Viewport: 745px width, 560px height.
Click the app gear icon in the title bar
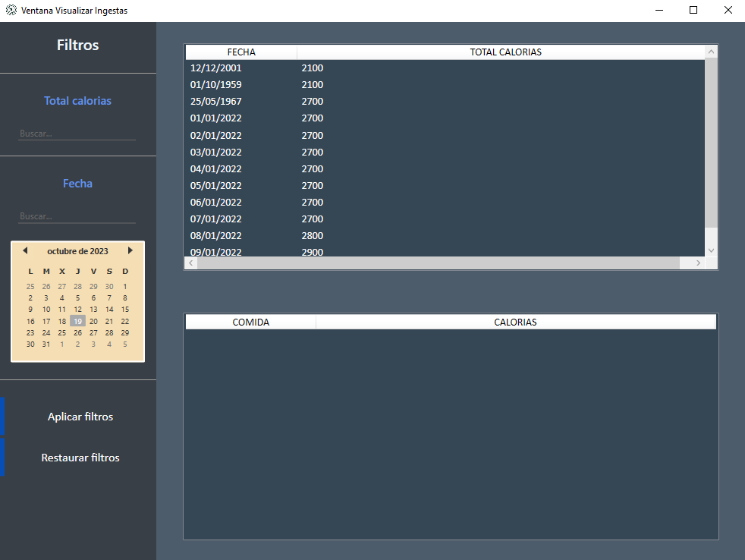pyautogui.click(x=10, y=10)
